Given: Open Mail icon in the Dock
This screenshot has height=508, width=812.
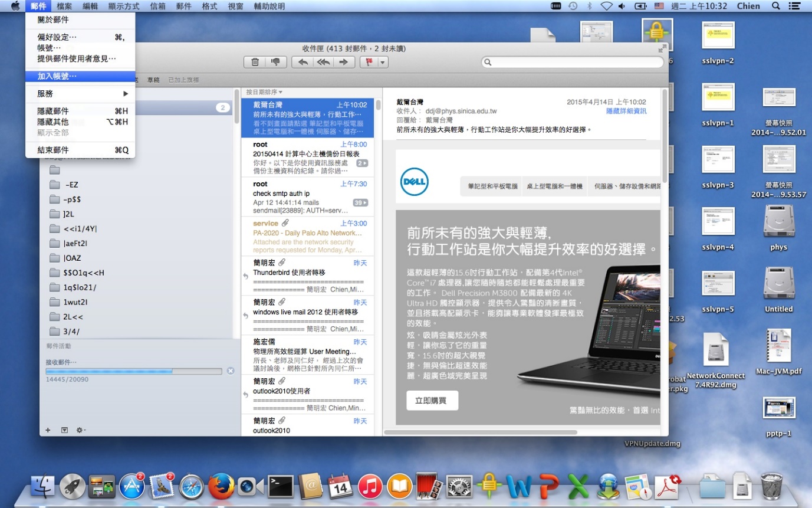Looking at the screenshot, I should click(161, 486).
